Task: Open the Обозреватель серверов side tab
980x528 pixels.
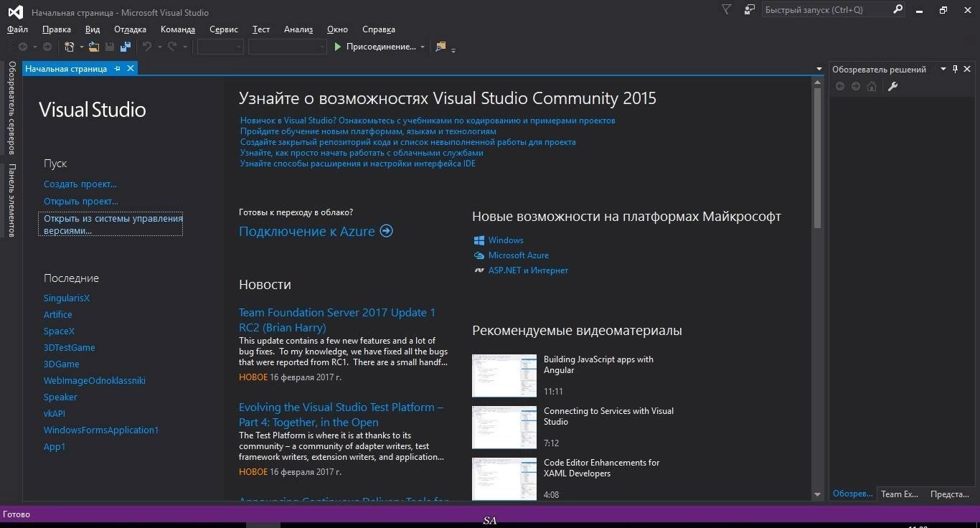Action: (11, 108)
